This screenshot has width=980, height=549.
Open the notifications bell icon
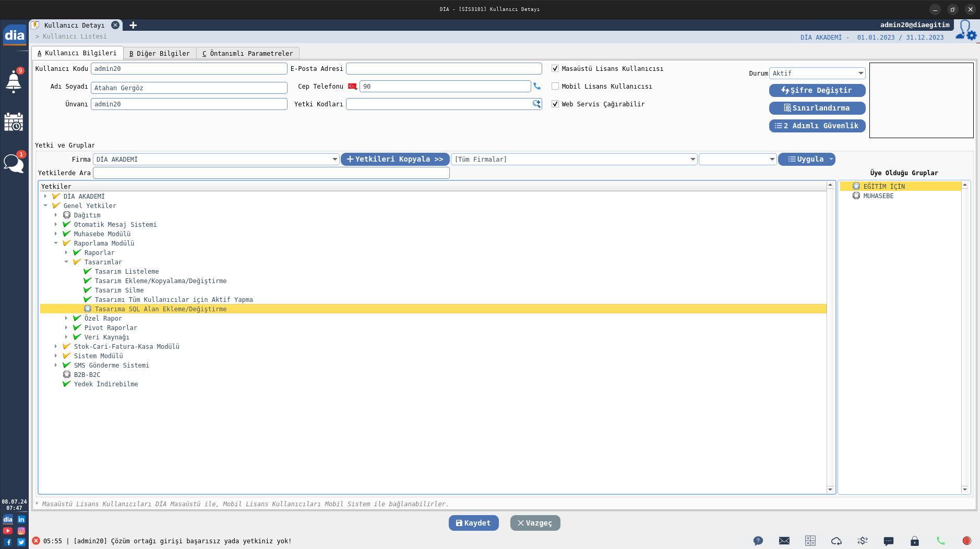coord(14,82)
